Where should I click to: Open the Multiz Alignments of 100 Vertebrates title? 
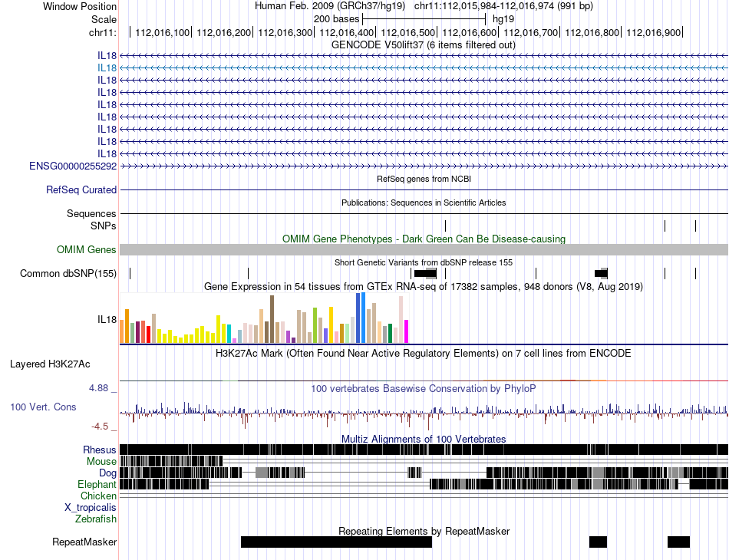[x=424, y=439]
